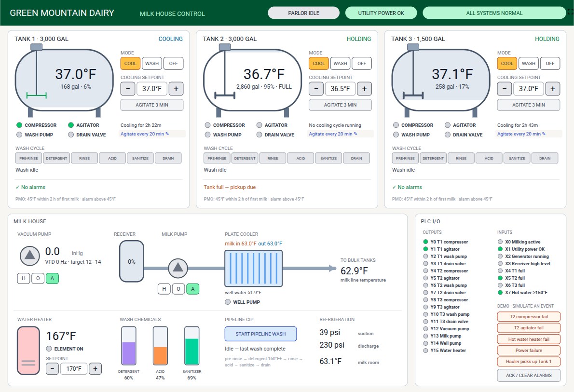The height and width of the screenshot is (392, 574).
Task: Click the Parlor Idle status pill
Action: pos(303,13)
